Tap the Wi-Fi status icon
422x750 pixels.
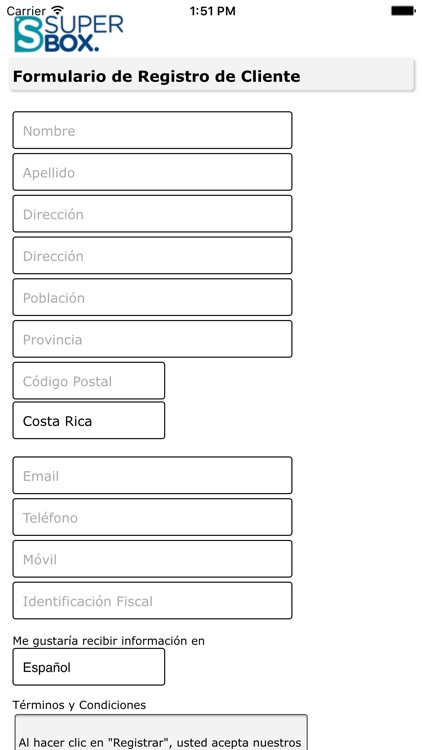pyautogui.click(x=57, y=10)
